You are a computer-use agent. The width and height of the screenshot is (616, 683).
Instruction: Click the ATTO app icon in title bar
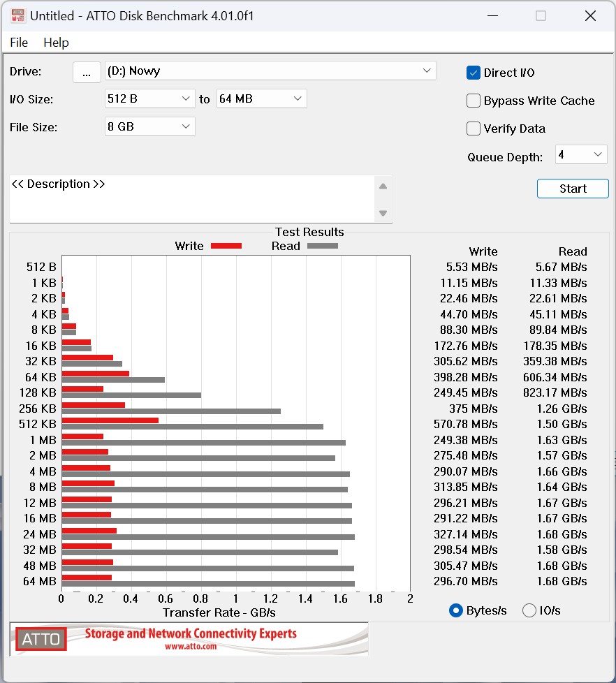[17, 15]
